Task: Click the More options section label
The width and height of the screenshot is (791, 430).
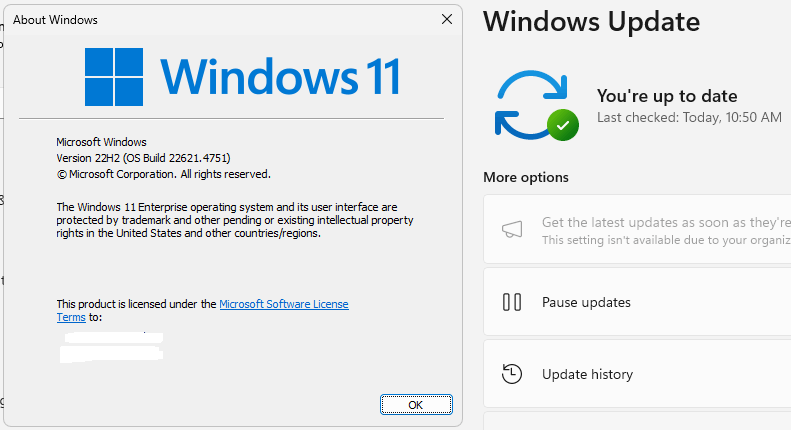Action: coord(526,177)
